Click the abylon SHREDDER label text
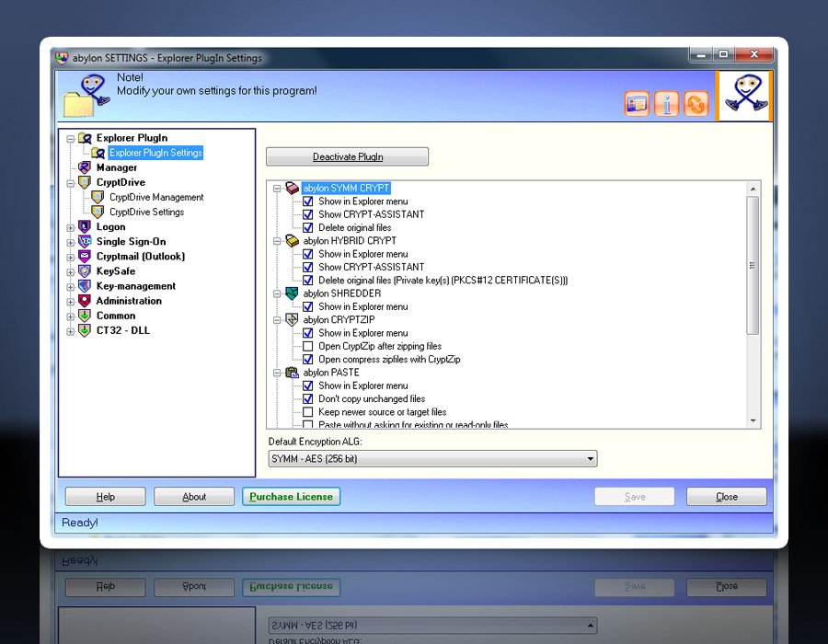Image resolution: width=828 pixels, height=644 pixels. pyautogui.click(x=341, y=293)
